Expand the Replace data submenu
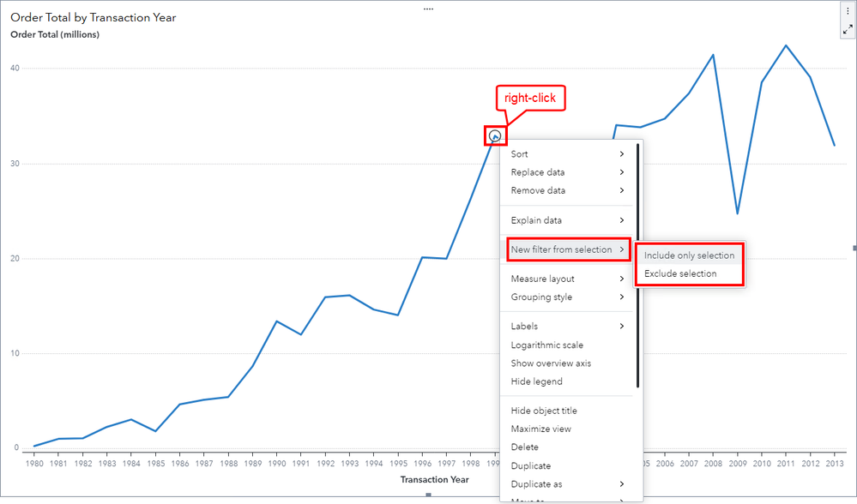Image resolution: width=857 pixels, height=504 pixels. pos(567,172)
